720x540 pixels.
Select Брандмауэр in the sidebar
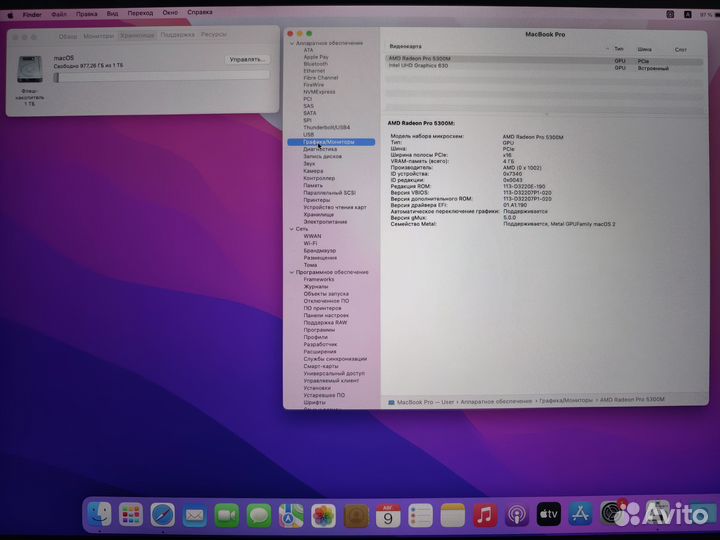320,251
